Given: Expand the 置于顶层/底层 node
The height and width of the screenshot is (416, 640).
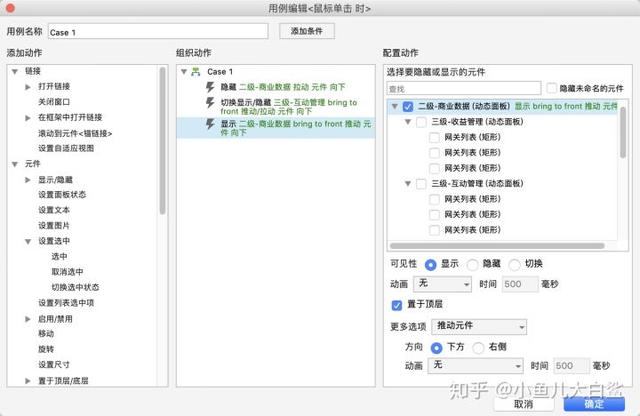Looking at the screenshot, I should [x=28, y=381].
